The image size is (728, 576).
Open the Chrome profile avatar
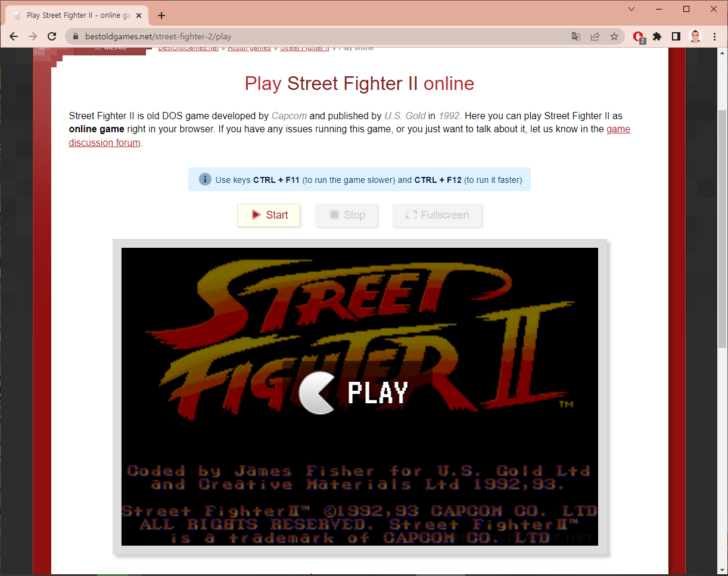(695, 36)
